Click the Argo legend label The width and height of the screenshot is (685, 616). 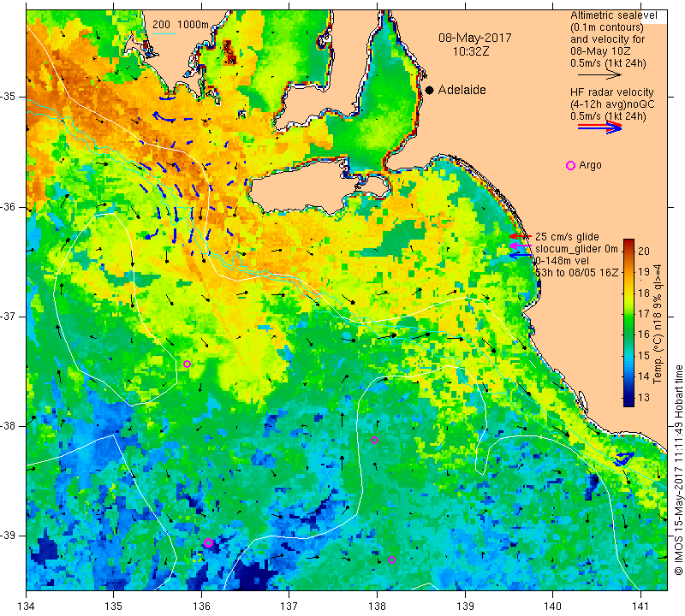590,165
